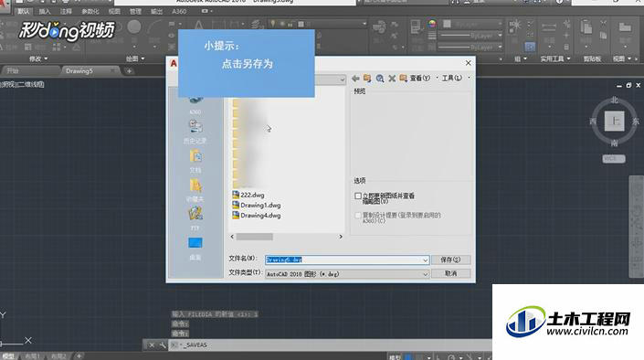The height and width of the screenshot is (360, 644).
Task: Expand the Groups (组) panel dropdown
Action: [521, 59]
